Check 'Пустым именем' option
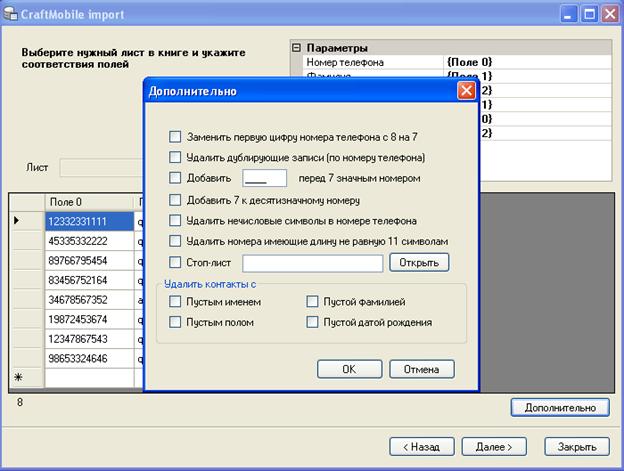This screenshot has width=624, height=471. (175, 302)
